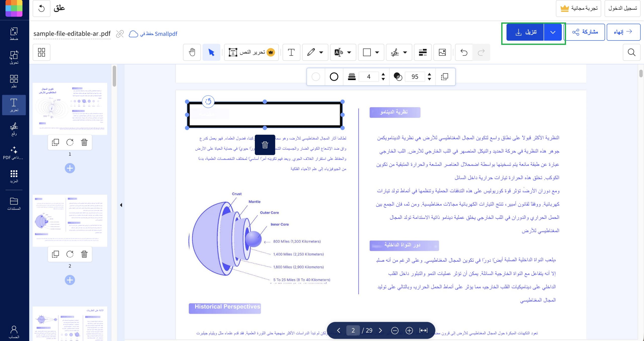Click the unlinked cloud sync icon
This screenshot has width=644, height=341.
tap(120, 34)
